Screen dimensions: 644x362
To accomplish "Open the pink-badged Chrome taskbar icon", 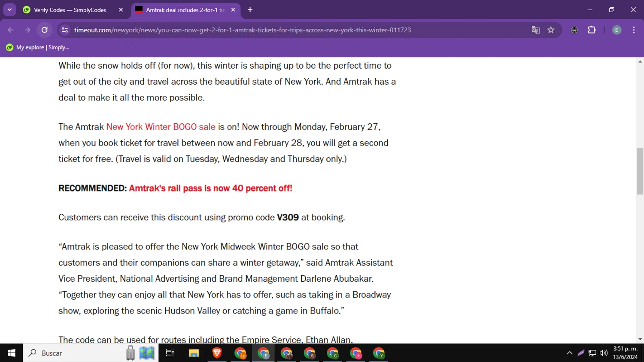I will pos(356,353).
